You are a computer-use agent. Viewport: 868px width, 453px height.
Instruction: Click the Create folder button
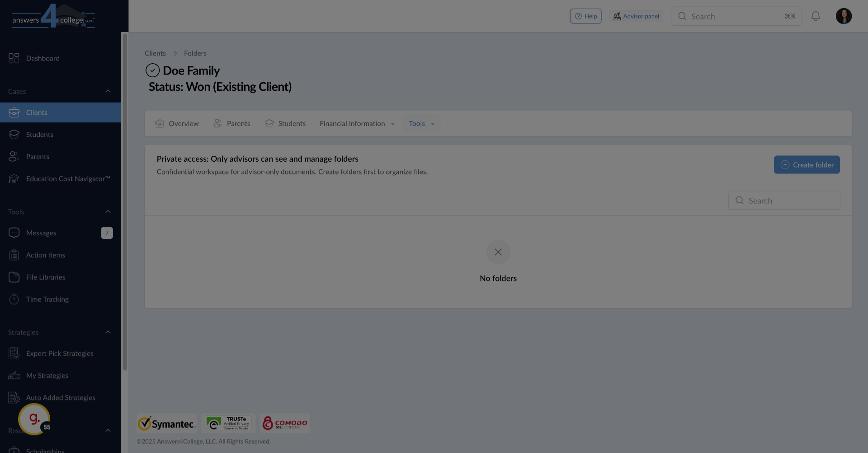[x=807, y=164]
